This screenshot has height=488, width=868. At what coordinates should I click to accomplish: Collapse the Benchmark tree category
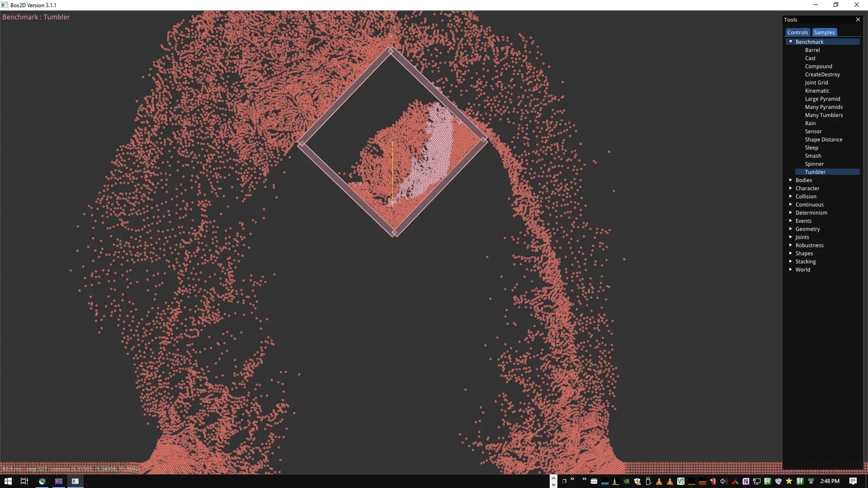click(x=791, y=42)
